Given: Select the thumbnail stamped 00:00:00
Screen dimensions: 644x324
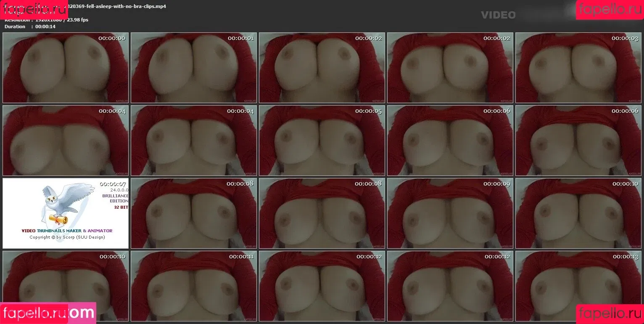Looking at the screenshot, I should [65, 68].
